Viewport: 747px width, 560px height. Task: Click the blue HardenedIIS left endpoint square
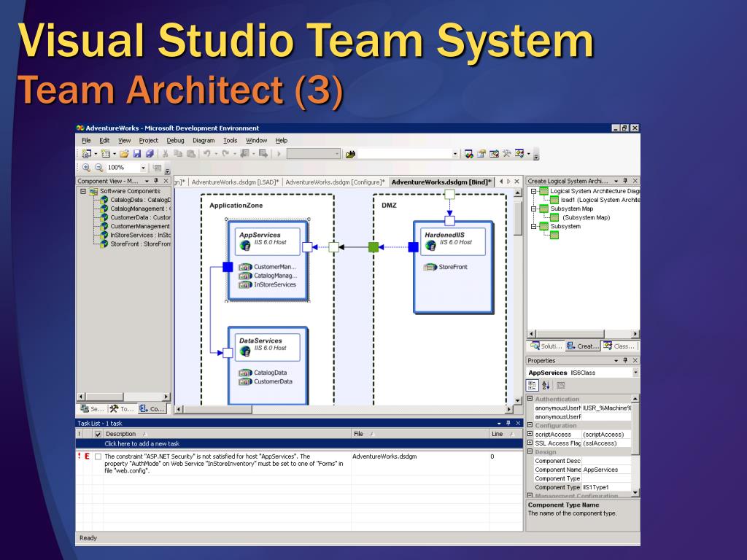[414, 247]
